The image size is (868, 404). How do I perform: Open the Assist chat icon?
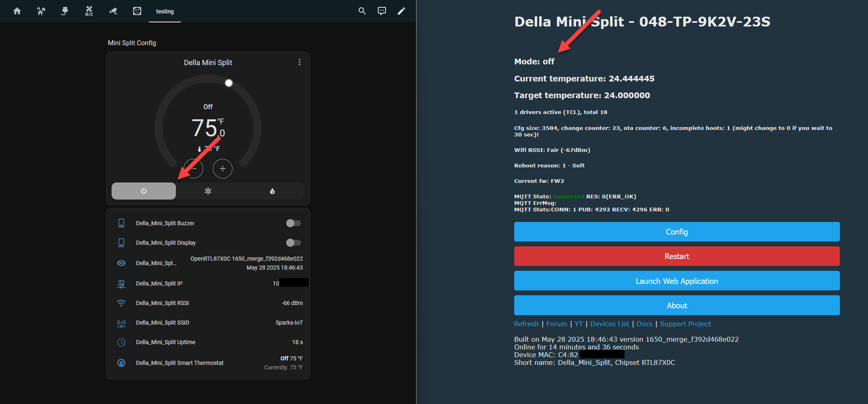[382, 11]
